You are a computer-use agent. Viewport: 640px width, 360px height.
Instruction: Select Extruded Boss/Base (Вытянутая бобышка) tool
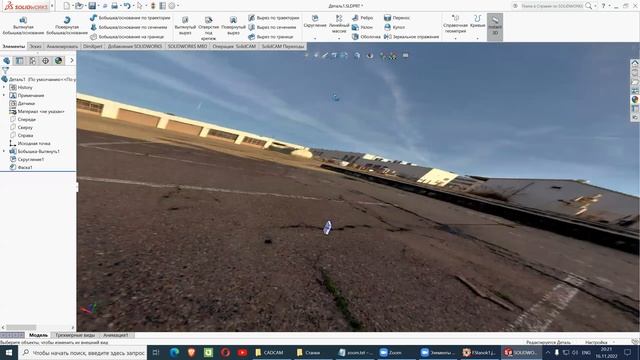23,26
